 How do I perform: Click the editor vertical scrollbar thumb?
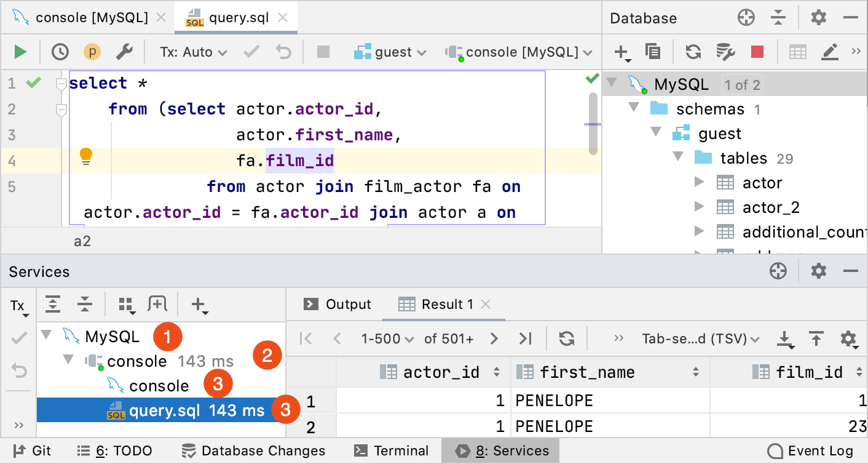pos(593,123)
